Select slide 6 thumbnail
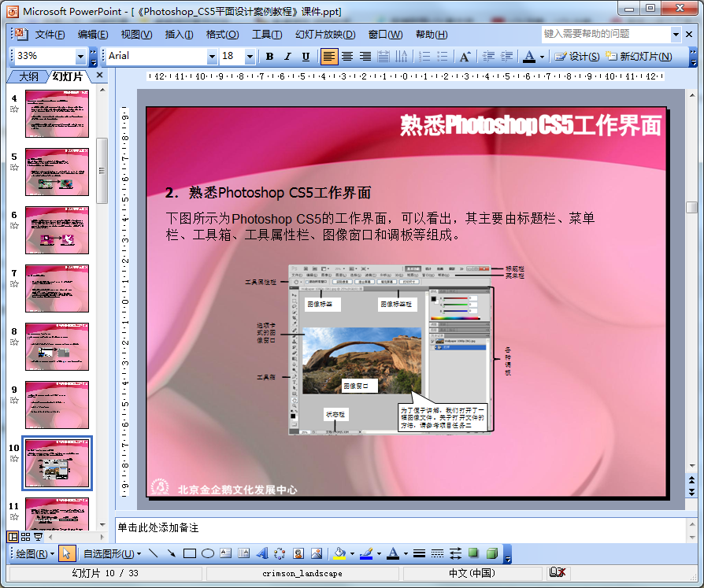The height and width of the screenshot is (588, 704). coord(57,231)
